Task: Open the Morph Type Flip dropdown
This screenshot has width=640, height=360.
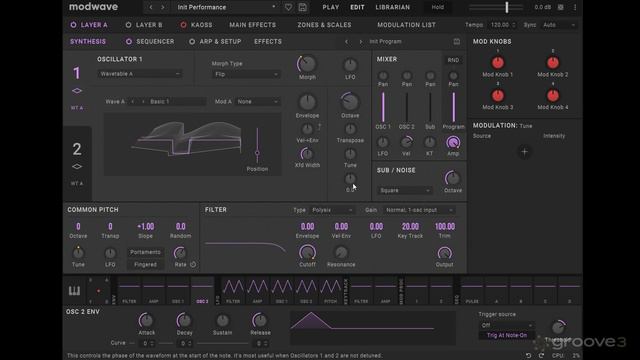Action: [246, 74]
